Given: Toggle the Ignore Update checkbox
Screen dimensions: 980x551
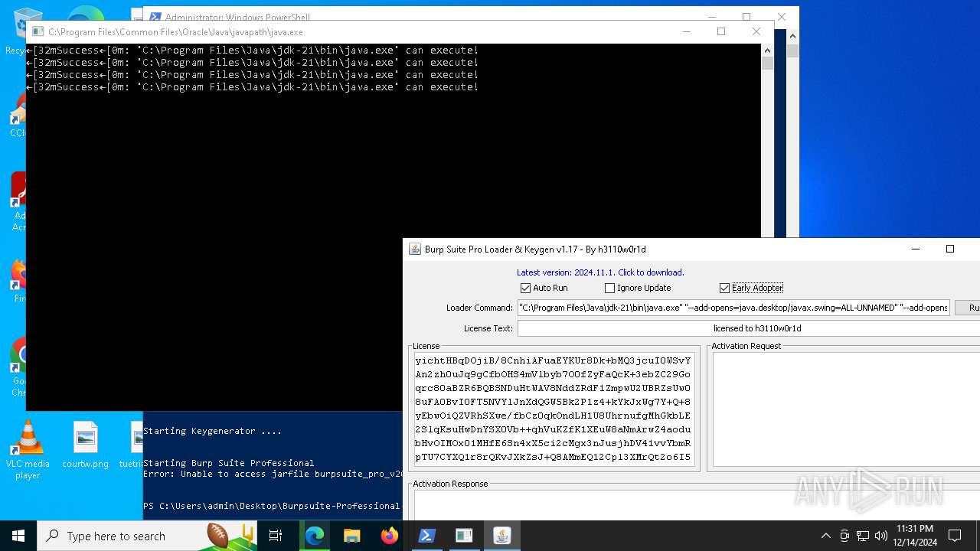Looking at the screenshot, I should 609,288.
